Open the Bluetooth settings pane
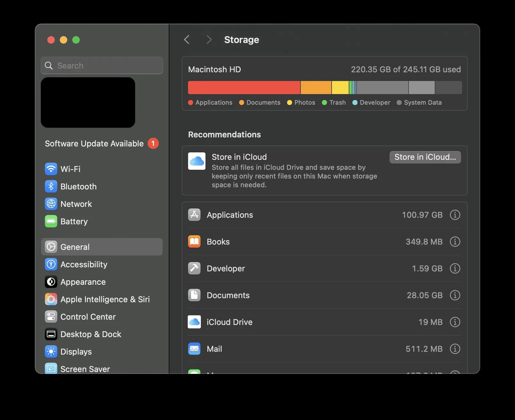This screenshot has height=420, width=515. [102, 186]
